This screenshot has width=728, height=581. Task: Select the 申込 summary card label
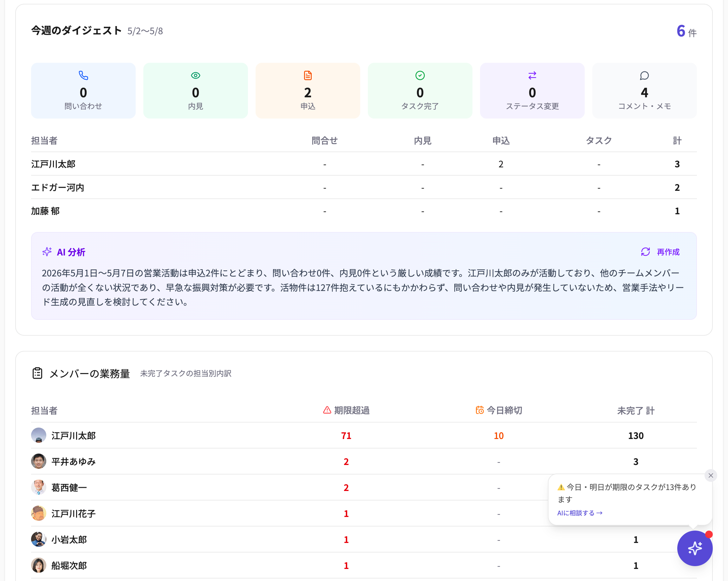coord(308,106)
